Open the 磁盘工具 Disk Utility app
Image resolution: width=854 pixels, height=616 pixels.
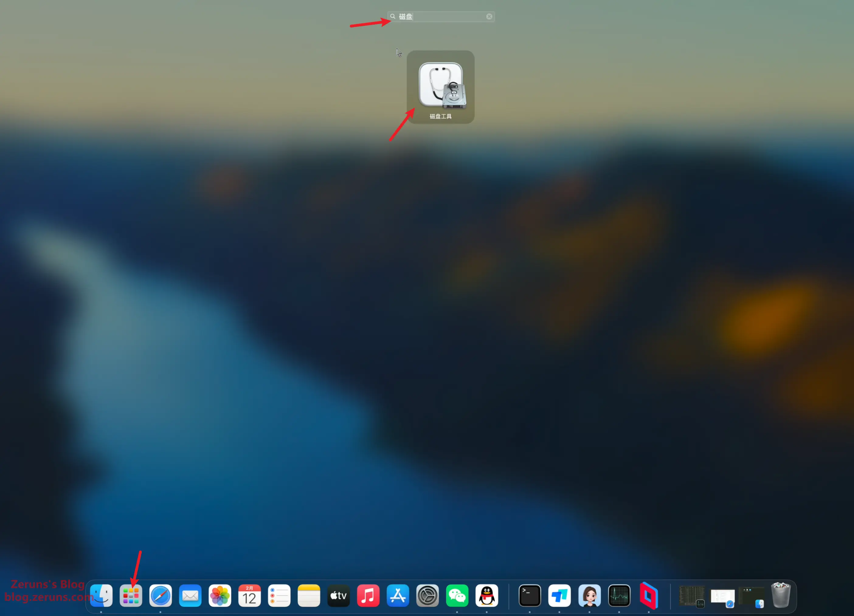(441, 86)
